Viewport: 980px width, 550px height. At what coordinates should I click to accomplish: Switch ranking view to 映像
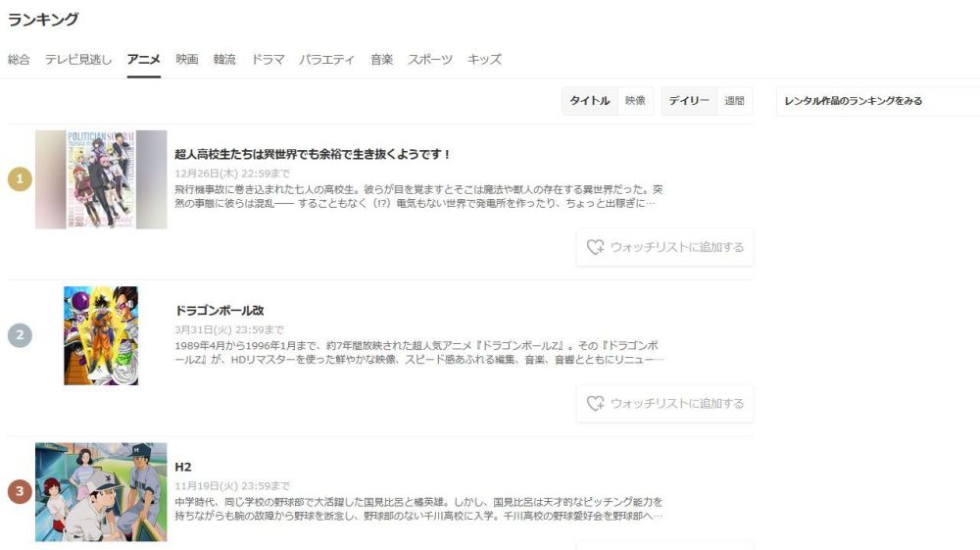point(635,101)
